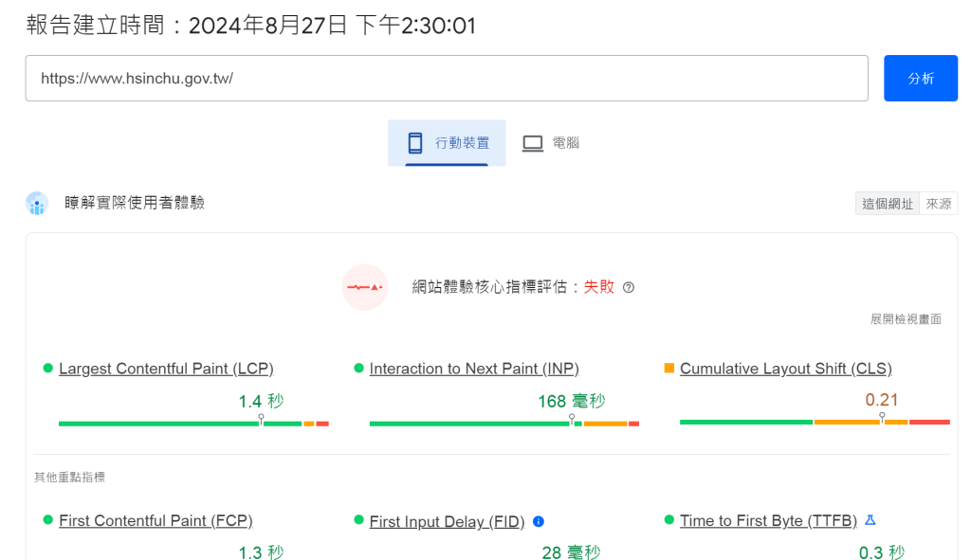Open the Interaction to Next Paint link
971x560 pixels.
coord(474,368)
